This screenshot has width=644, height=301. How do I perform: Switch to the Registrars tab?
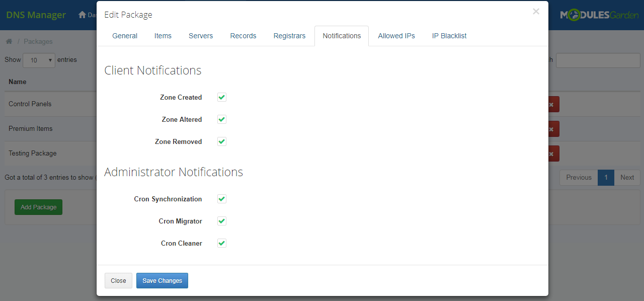pyautogui.click(x=289, y=36)
